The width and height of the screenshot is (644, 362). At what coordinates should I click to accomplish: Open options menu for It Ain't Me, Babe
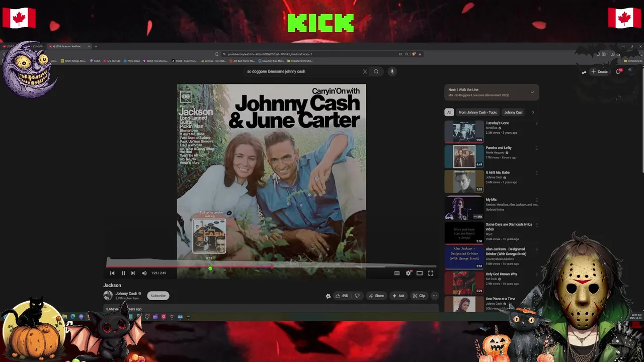click(x=537, y=172)
